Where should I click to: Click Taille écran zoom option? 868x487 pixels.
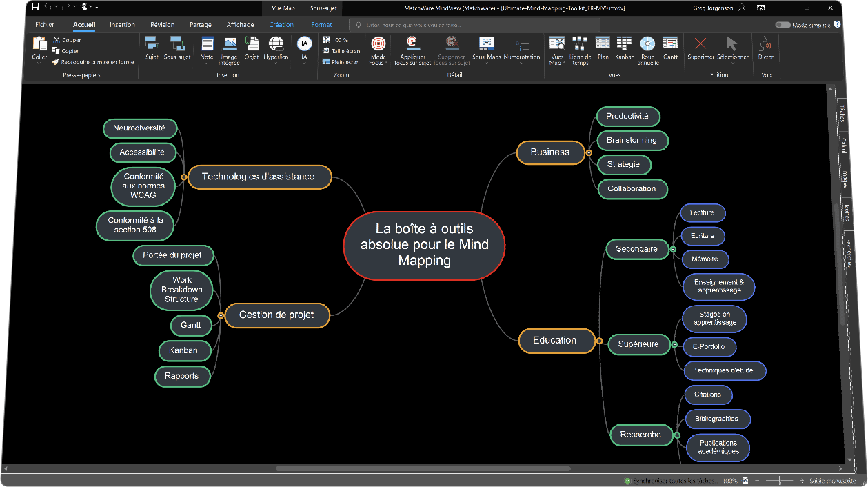341,51
